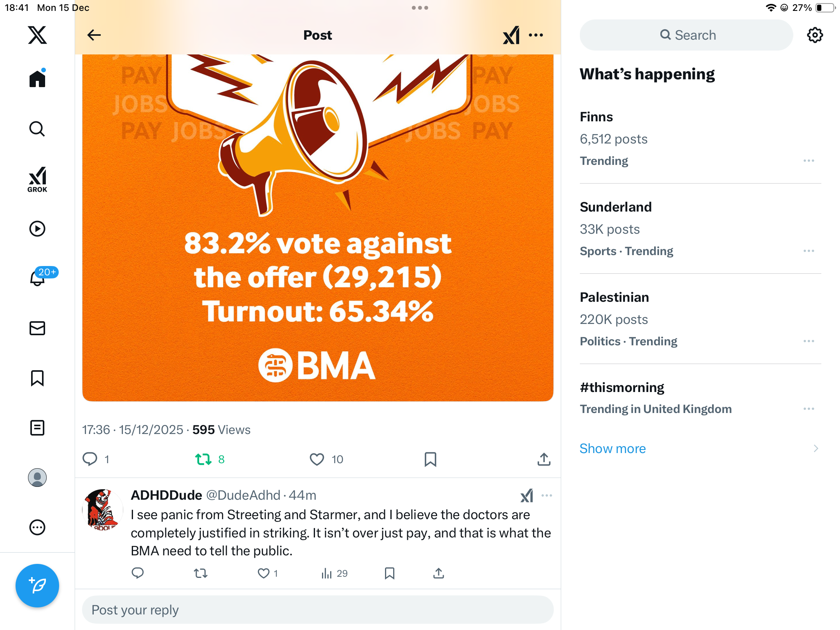The width and height of the screenshot is (840, 630).
Task: Tap the compose new post button
Action: [x=37, y=586]
